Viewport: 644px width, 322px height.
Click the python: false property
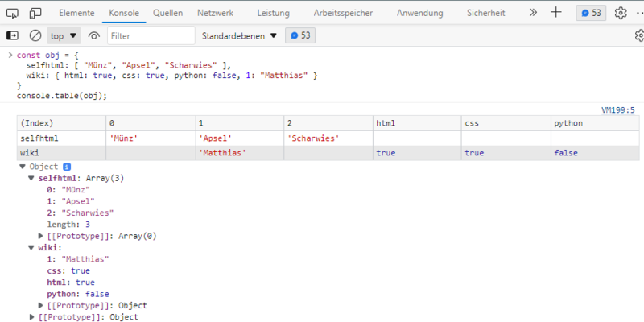(78, 294)
